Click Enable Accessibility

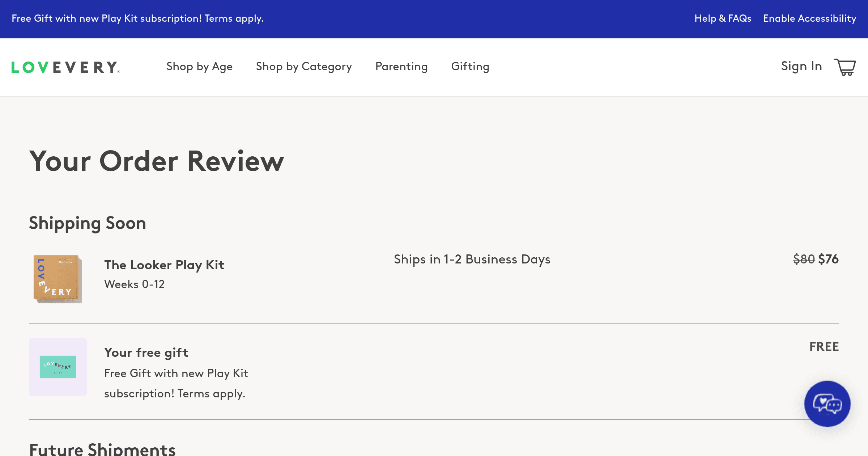(x=810, y=18)
